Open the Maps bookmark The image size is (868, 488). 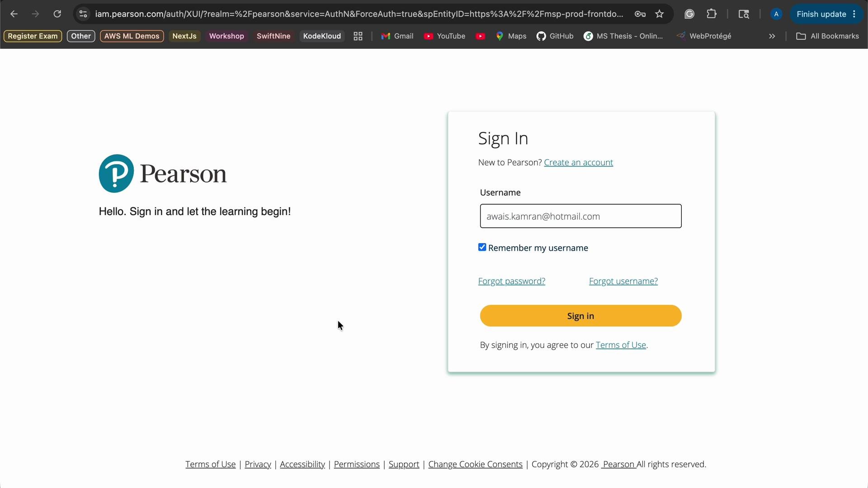[511, 36]
